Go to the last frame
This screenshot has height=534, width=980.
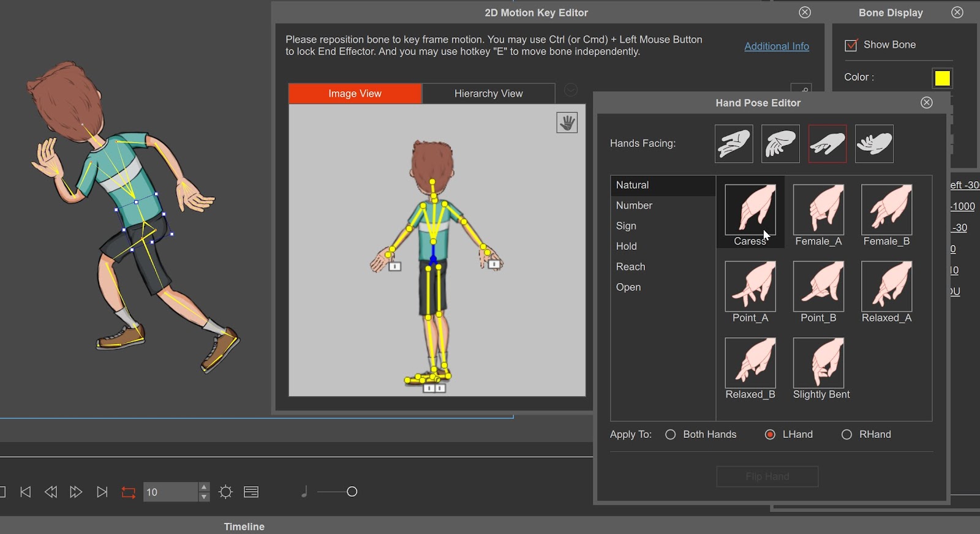point(102,492)
